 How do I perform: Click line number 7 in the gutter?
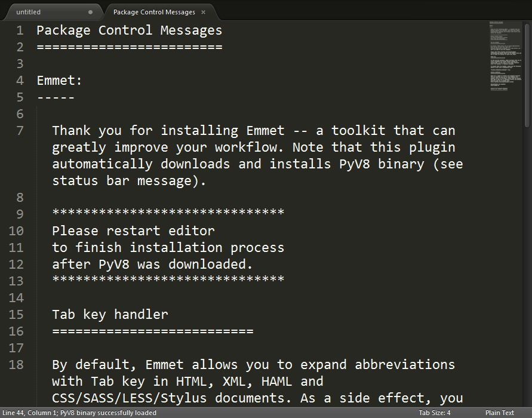point(20,131)
